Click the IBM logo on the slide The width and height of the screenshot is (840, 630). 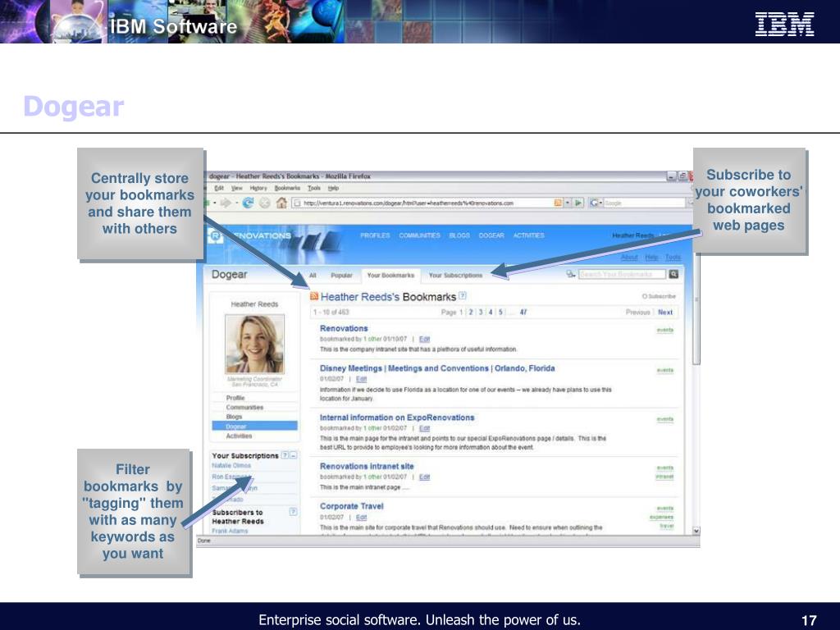[784, 24]
